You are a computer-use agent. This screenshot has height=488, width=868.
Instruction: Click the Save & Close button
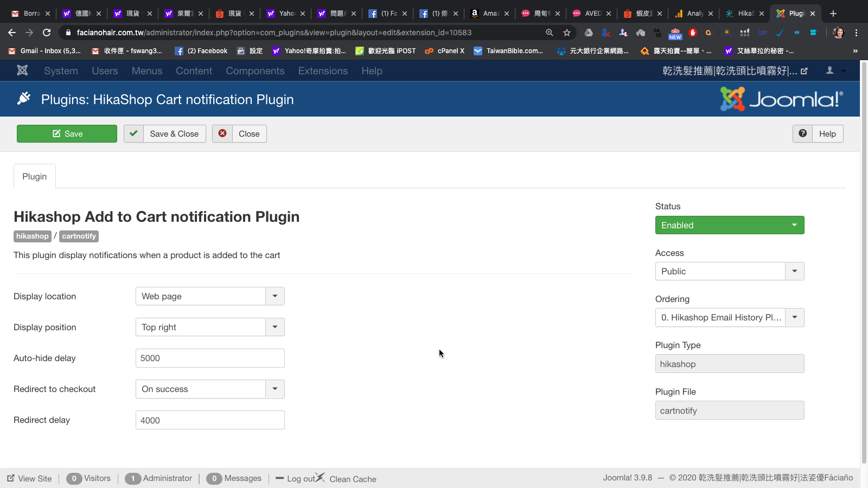(165, 133)
